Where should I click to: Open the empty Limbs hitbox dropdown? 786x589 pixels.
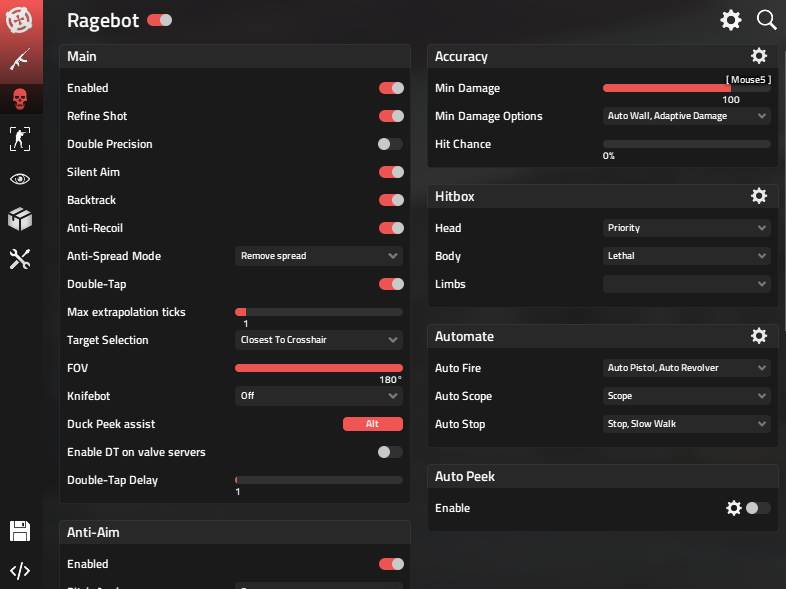click(687, 284)
